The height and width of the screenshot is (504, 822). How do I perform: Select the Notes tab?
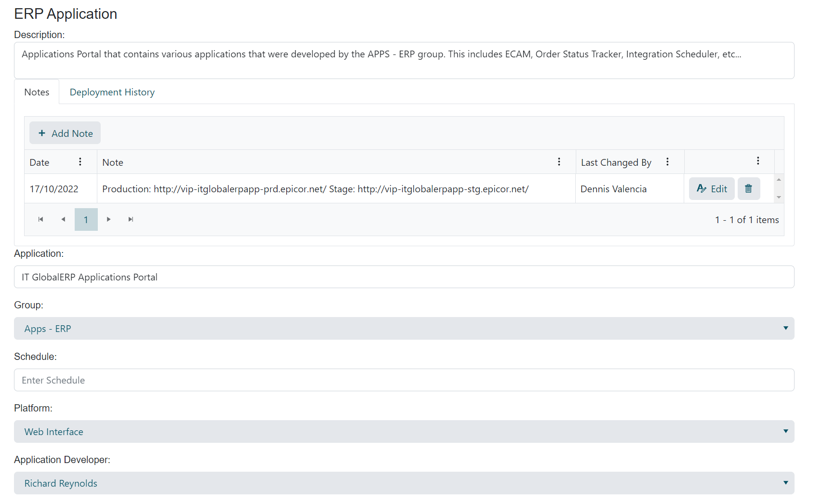37,92
